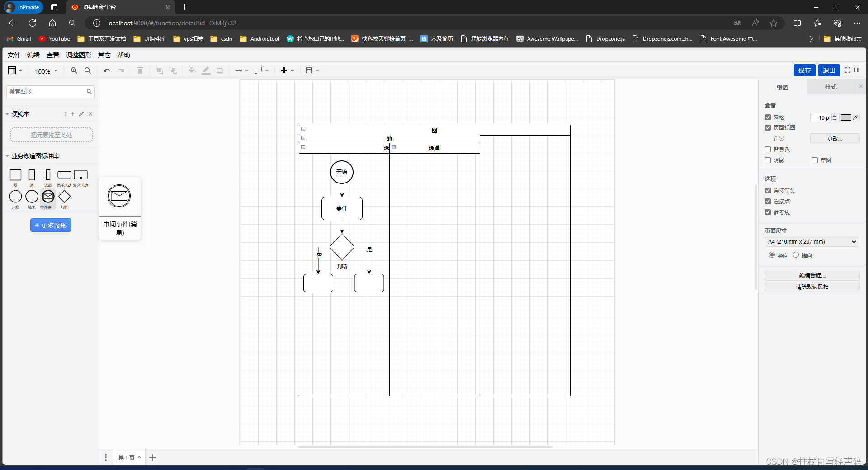Select the 横向 landscape radio button

tap(796, 255)
